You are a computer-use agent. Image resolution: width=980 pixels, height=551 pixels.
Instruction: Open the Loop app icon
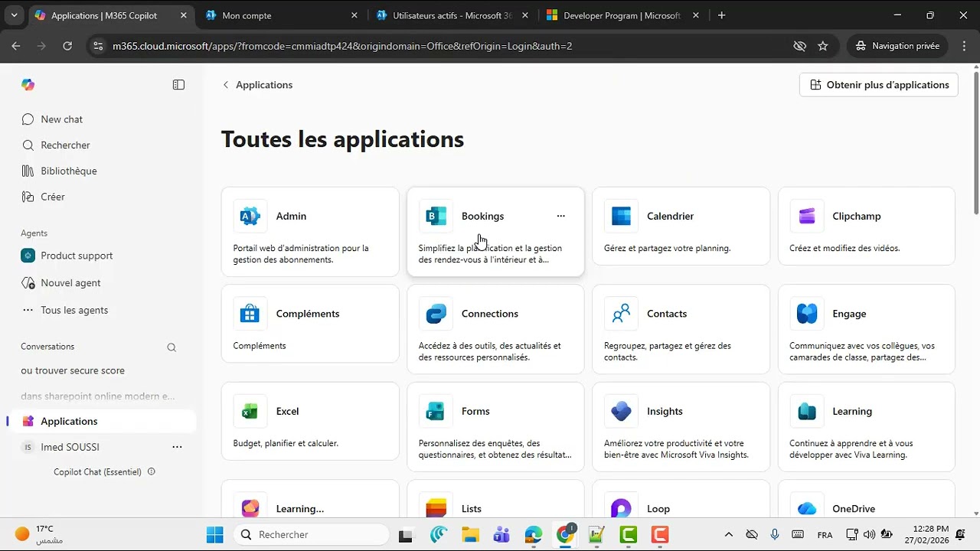coord(621,506)
